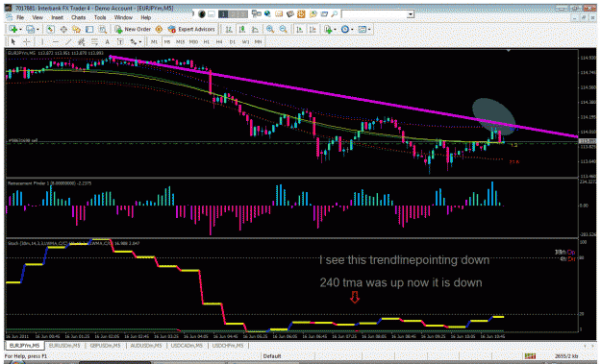
Task: Open the Help menu
Action: click(x=145, y=17)
